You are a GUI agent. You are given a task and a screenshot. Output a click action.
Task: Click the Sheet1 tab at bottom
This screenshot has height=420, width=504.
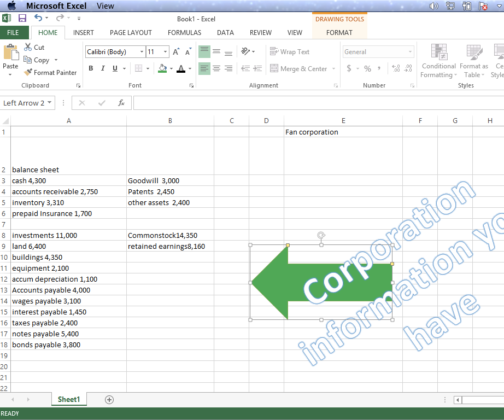tap(69, 399)
